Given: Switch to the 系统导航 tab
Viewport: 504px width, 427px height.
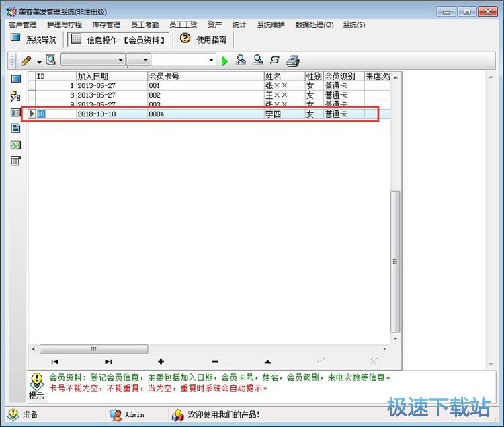Looking at the screenshot, I should 34,40.
